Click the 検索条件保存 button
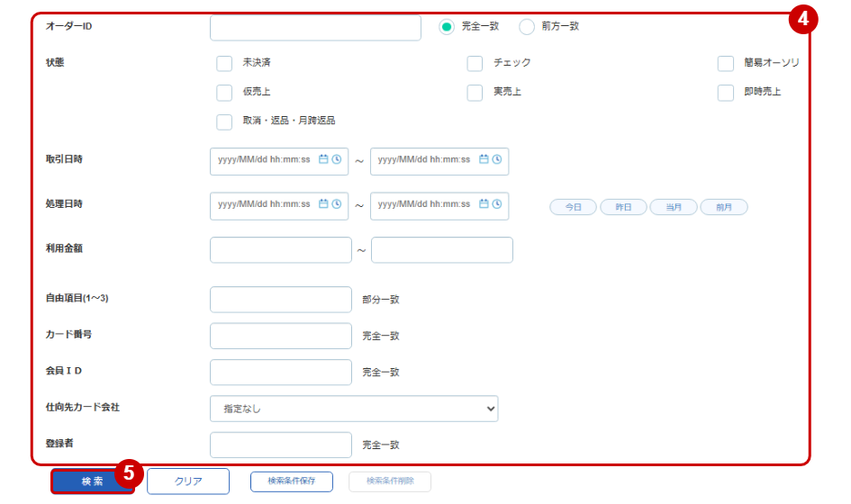 coord(292,481)
